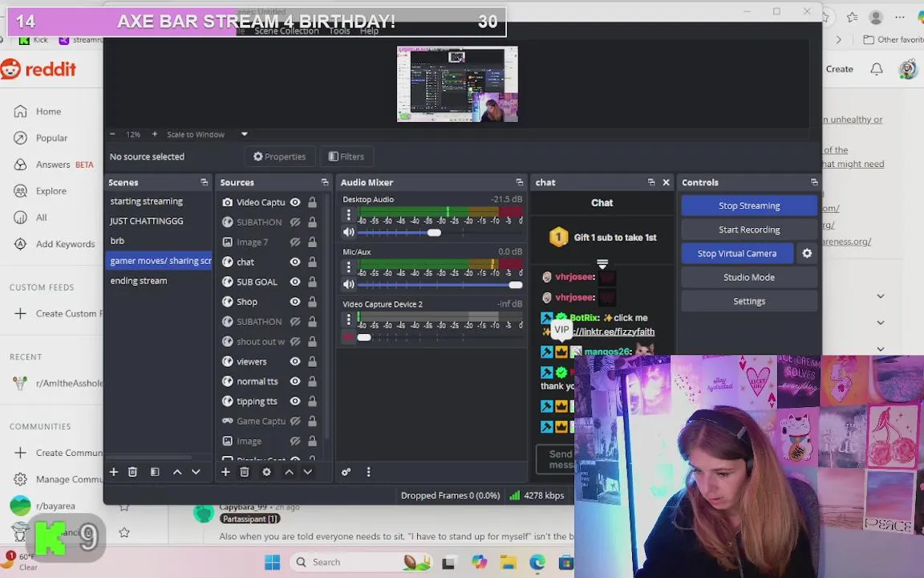Click Stop Streaming button

pos(749,206)
